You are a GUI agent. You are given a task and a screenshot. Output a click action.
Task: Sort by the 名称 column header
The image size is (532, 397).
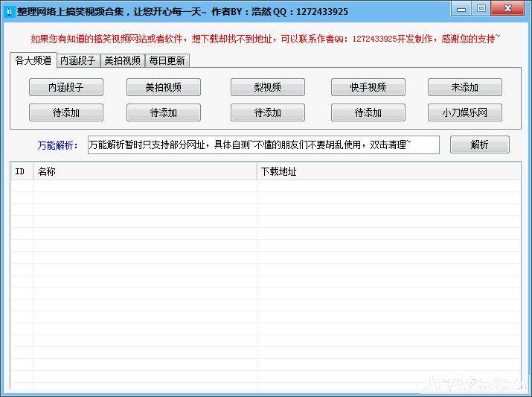[145, 171]
